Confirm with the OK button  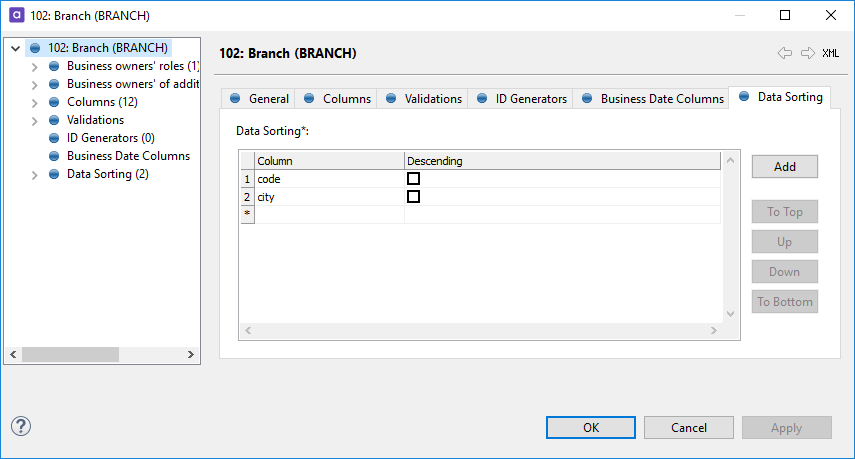coord(591,427)
